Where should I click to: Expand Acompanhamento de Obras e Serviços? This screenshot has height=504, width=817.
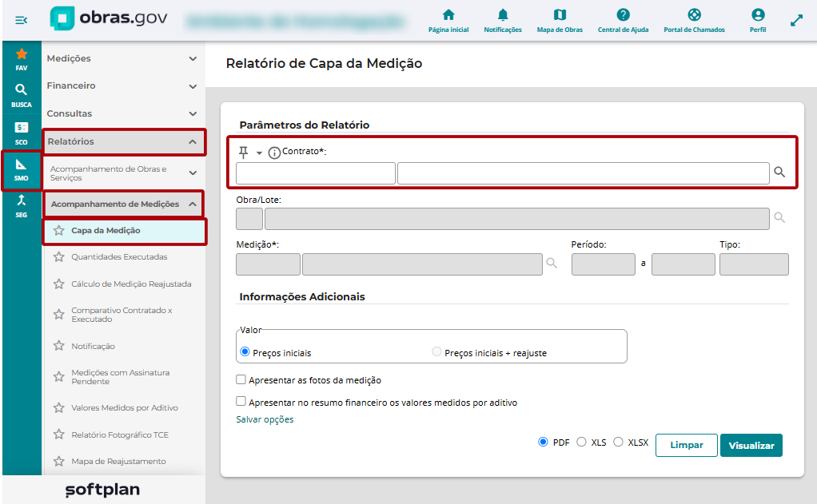(124, 173)
